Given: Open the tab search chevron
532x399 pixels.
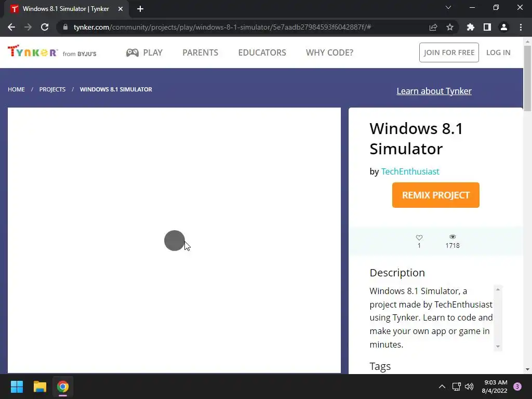Looking at the screenshot, I should pos(448,7).
